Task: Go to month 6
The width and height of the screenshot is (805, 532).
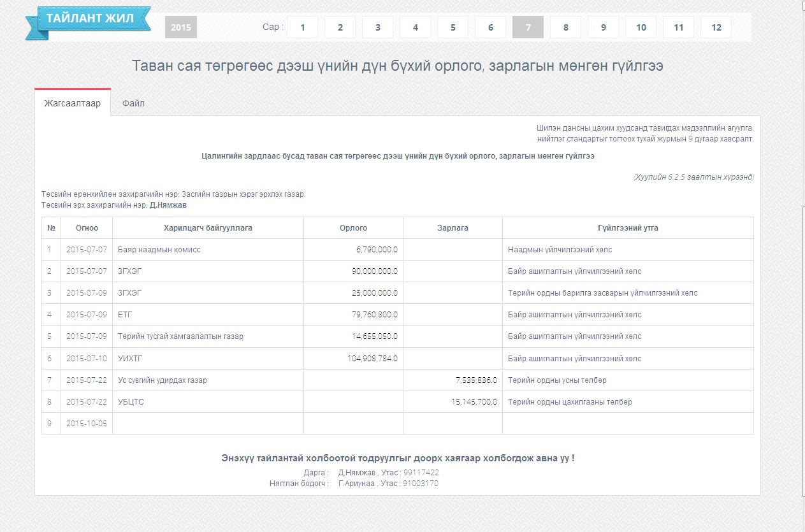Action: [x=491, y=27]
